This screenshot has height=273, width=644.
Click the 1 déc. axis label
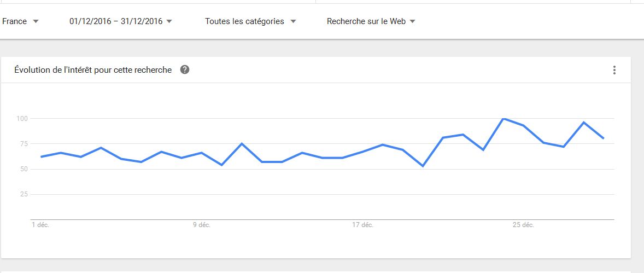click(40, 225)
